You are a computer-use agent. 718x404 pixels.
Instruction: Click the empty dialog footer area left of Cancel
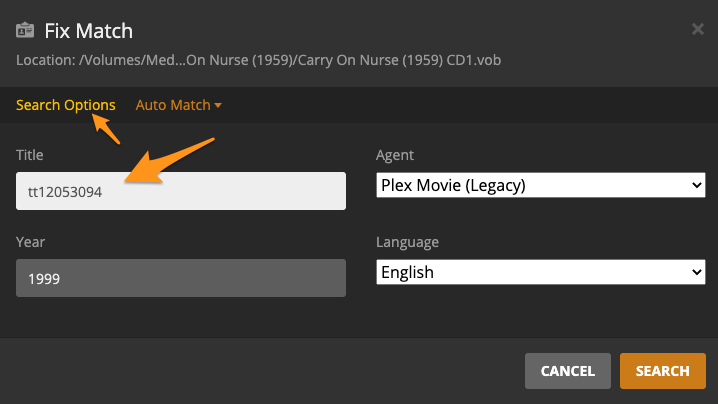coord(260,370)
